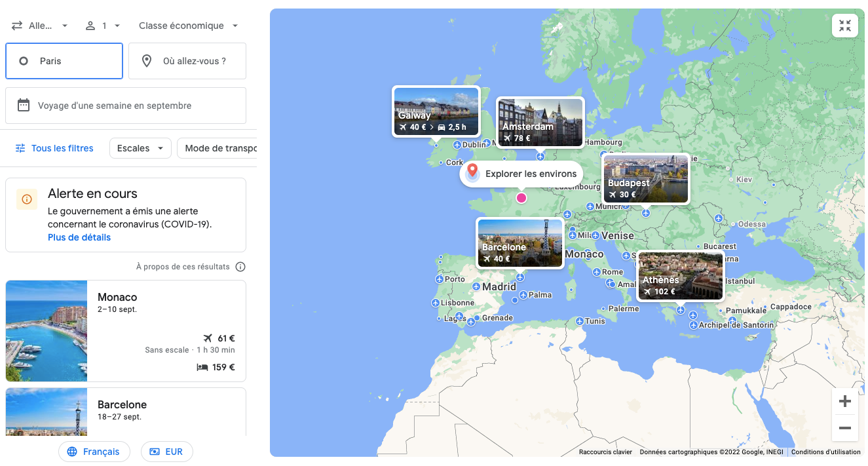The width and height of the screenshot is (868, 466).
Task: Click the passenger person icon
Action: coord(90,26)
